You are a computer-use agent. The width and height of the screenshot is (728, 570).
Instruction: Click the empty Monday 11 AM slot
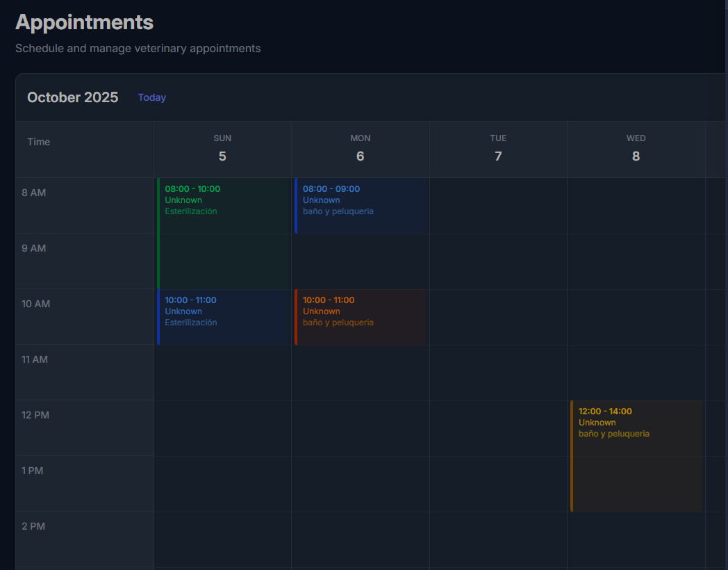coord(360,373)
